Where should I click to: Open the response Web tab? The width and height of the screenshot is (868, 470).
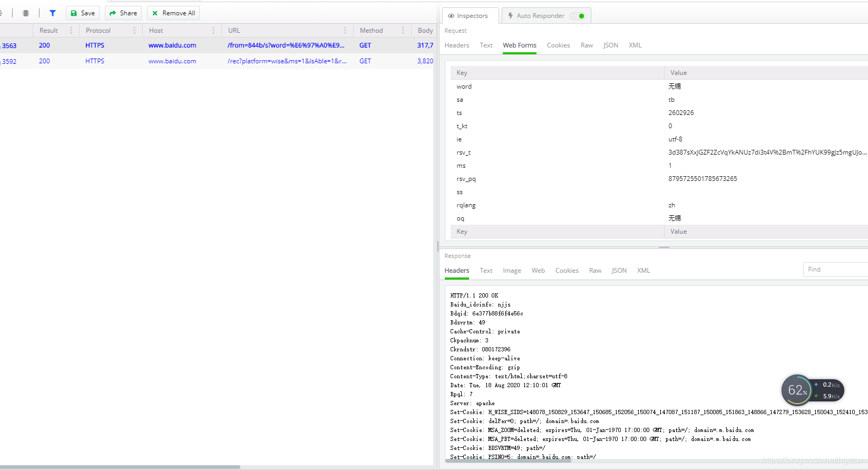538,271
